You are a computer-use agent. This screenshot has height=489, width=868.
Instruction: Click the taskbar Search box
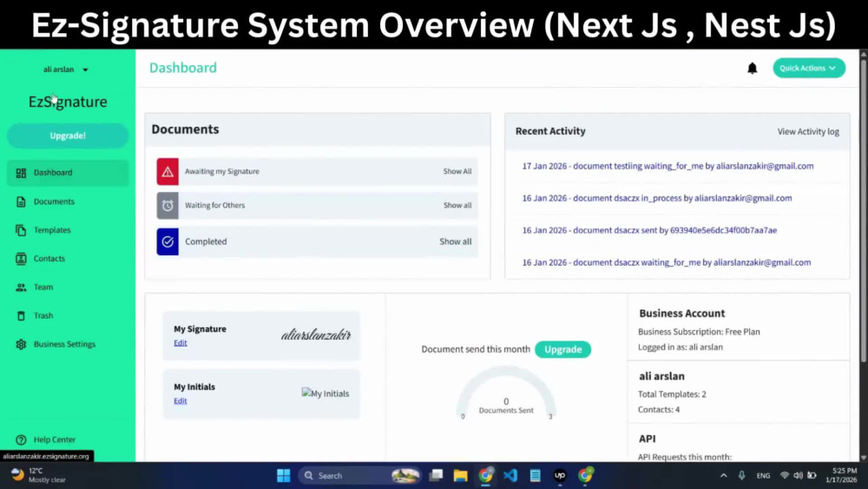360,475
